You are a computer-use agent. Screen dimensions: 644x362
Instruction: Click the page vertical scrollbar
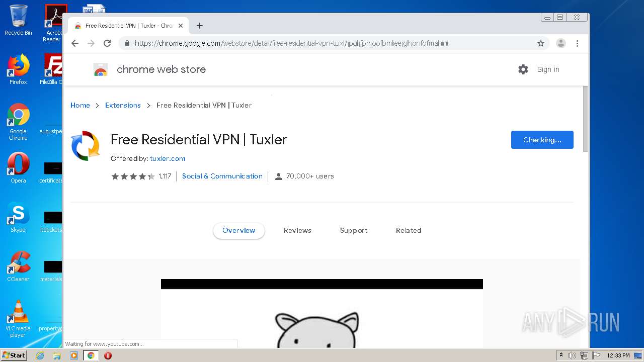click(x=585, y=119)
